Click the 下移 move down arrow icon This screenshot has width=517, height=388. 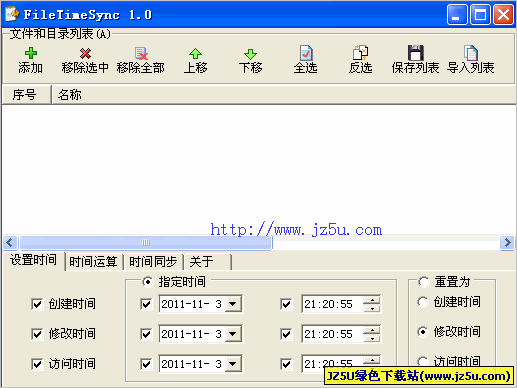tap(250, 54)
